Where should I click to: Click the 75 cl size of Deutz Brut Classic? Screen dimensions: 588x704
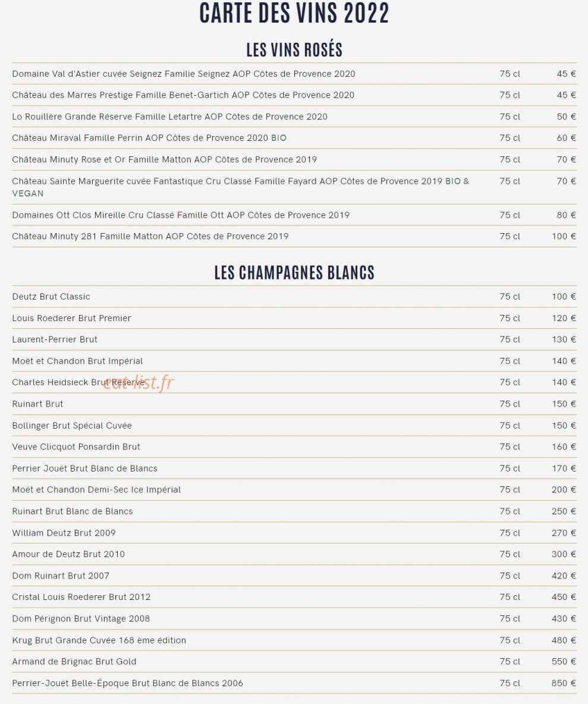510,297
